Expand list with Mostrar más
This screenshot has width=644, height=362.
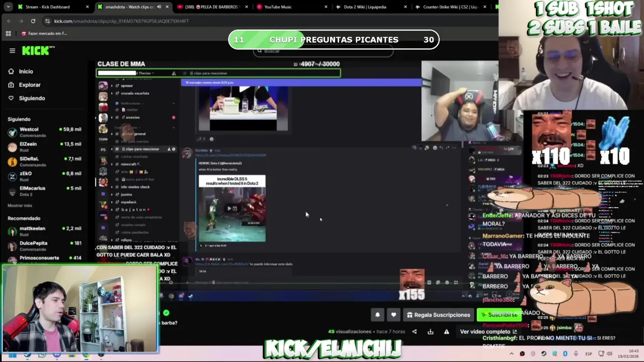(x=20, y=206)
